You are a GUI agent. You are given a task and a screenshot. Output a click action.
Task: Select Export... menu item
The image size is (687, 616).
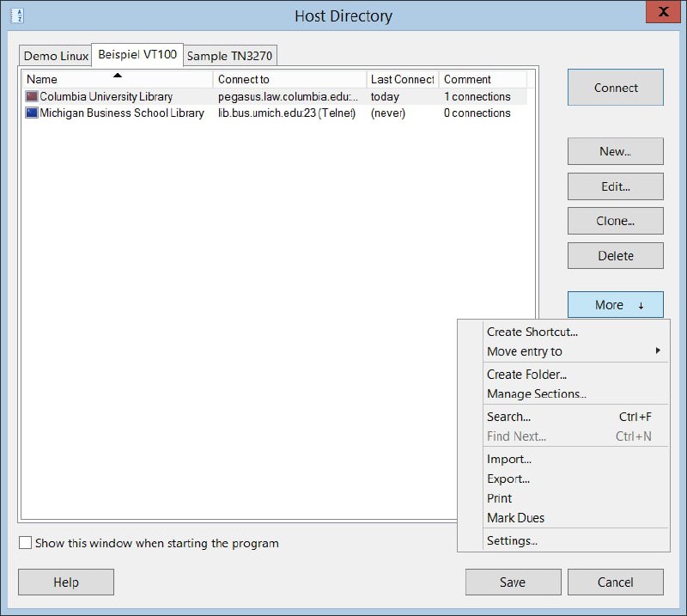(x=508, y=479)
